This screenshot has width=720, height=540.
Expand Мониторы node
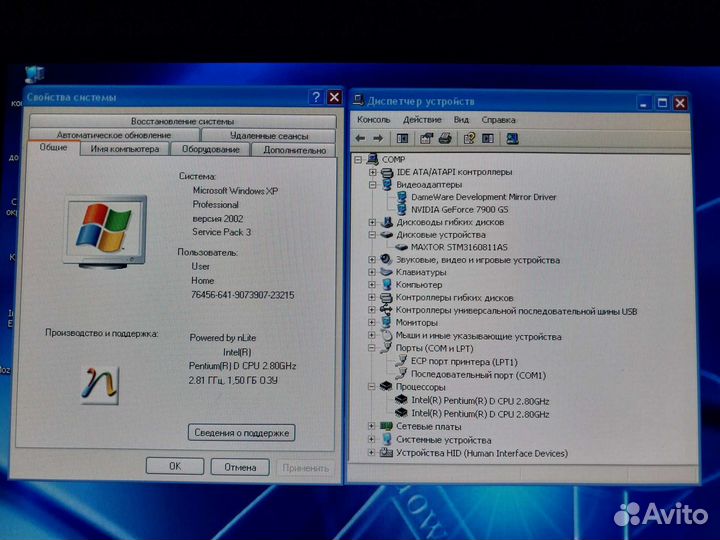(372, 323)
